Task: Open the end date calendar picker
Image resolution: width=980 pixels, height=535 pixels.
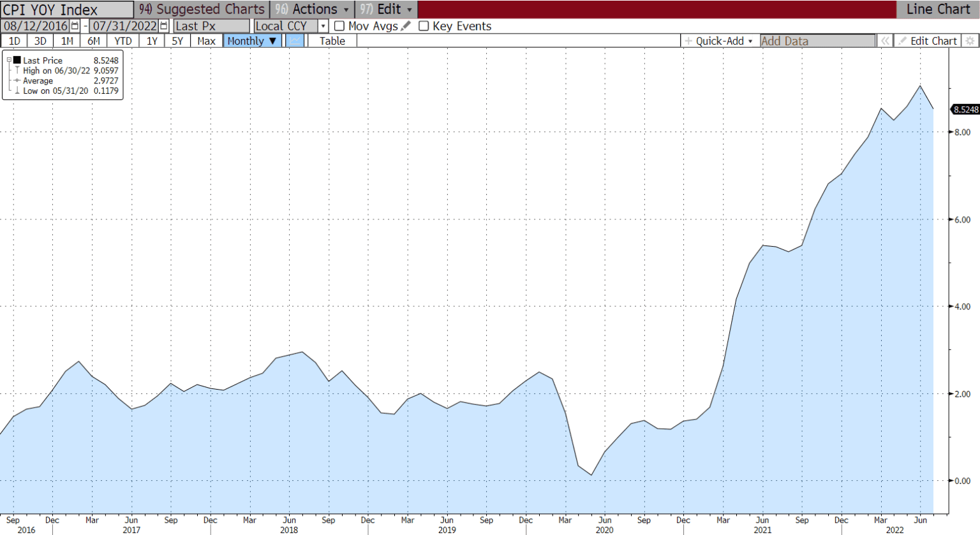Action: pos(164,26)
